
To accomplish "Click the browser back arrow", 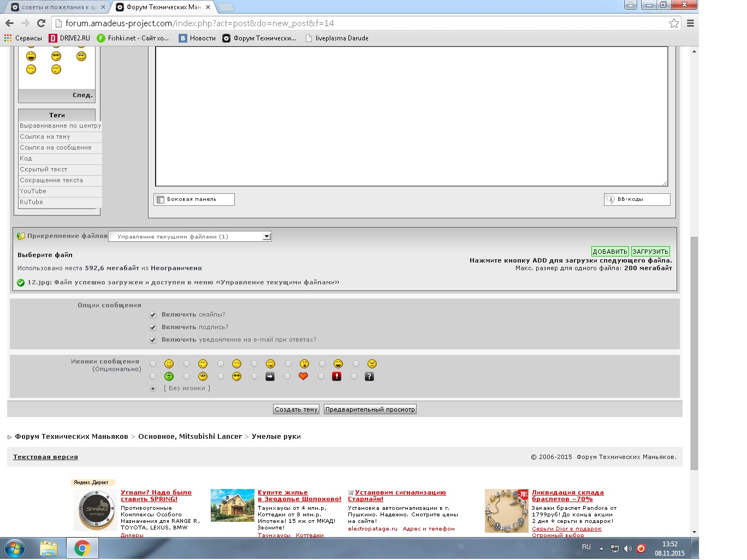I will [9, 23].
